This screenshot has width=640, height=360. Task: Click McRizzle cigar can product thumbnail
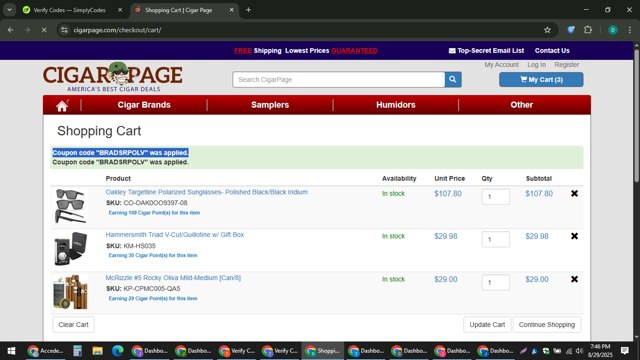(70, 292)
